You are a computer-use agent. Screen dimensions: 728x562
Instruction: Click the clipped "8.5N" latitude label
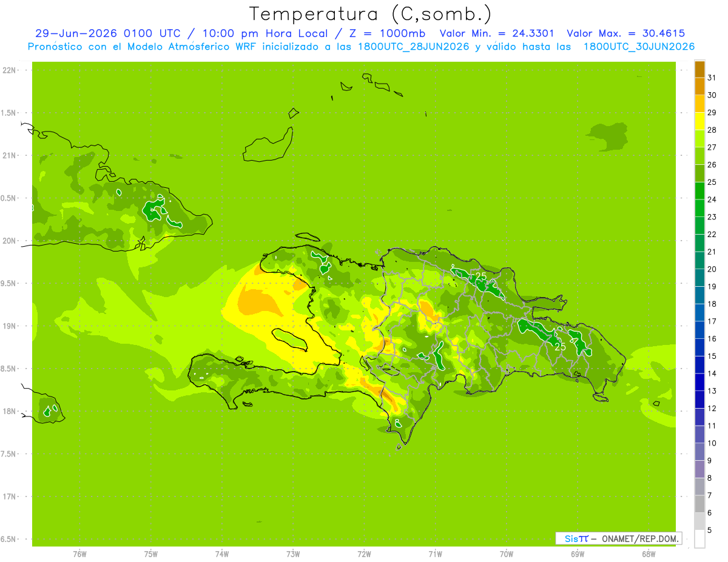point(8,369)
